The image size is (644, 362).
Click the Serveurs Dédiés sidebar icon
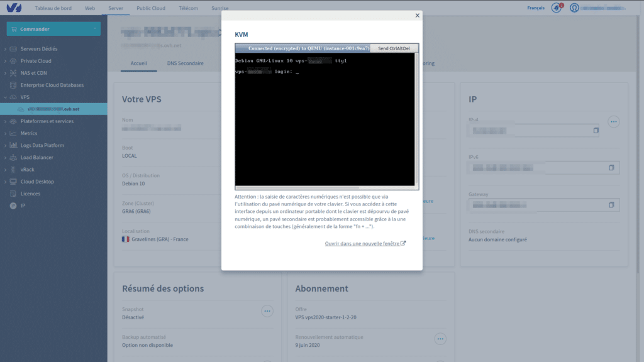click(x=13, y=49)
